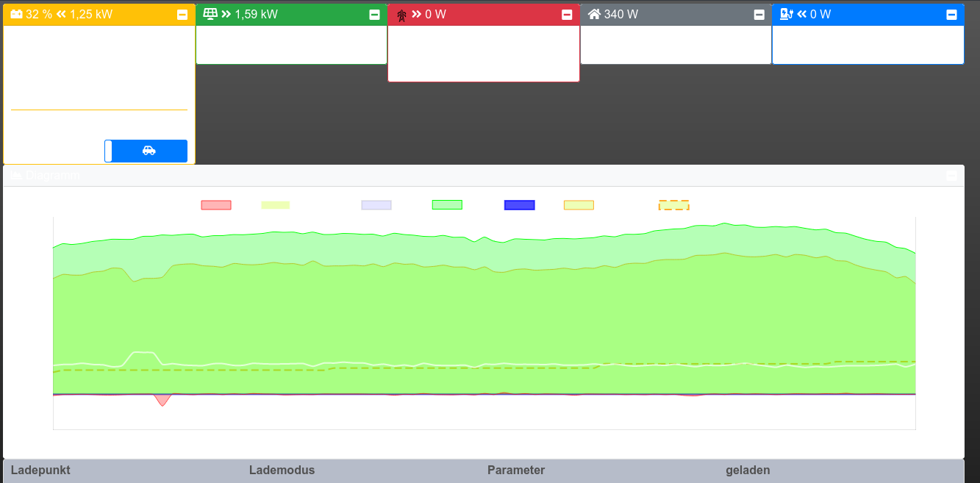
Task: Click the chart icon next to Diagramm
Action: tap(15, 176)
